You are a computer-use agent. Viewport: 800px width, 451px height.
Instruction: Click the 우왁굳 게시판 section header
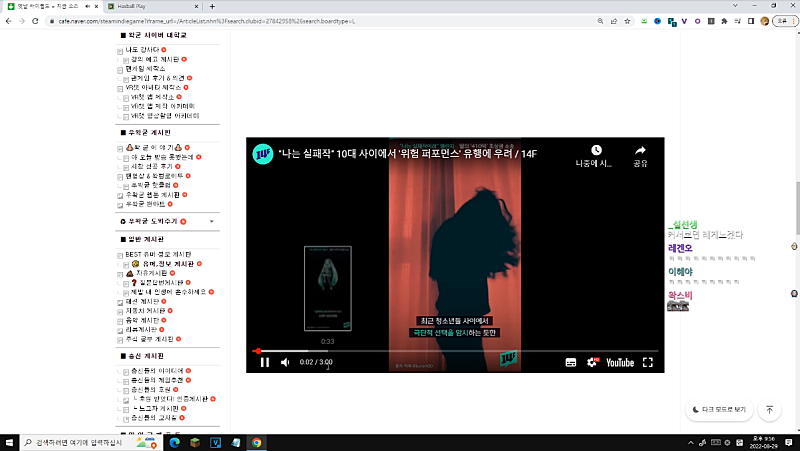pos(149,133)
